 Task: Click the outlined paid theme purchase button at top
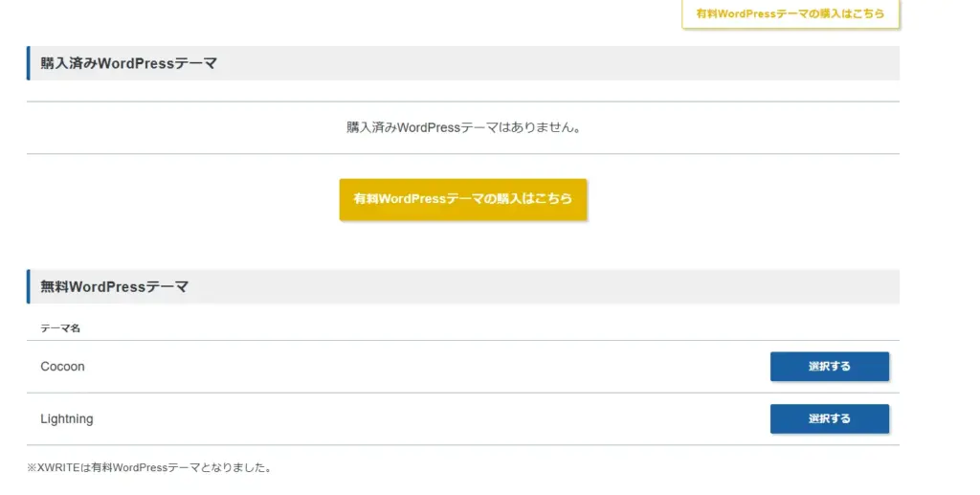click(x=791, y=14)
